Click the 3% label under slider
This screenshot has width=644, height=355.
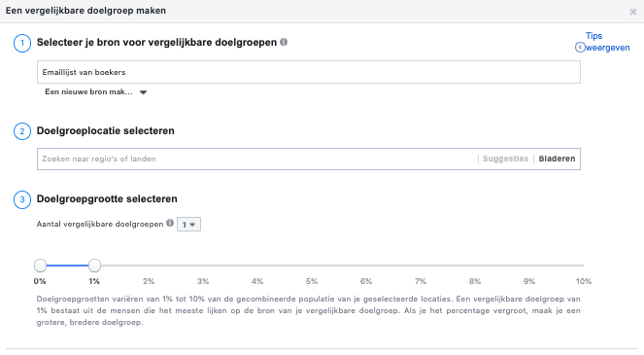pos(203,281)
